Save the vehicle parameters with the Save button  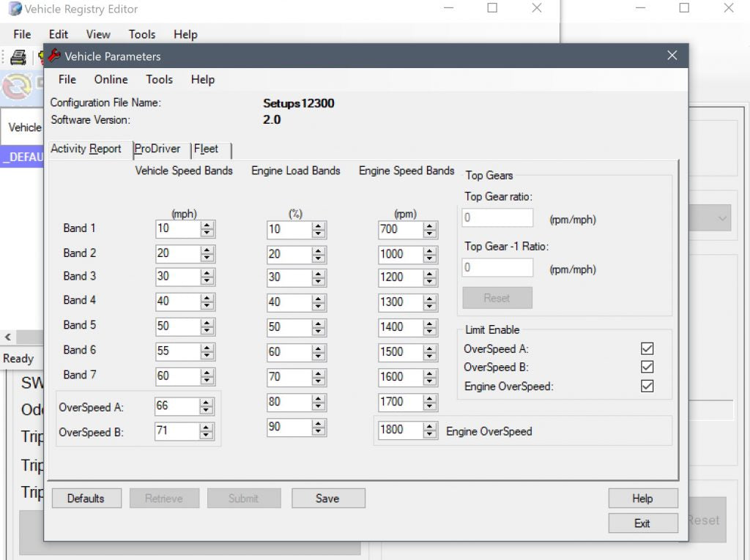[328, 498]
